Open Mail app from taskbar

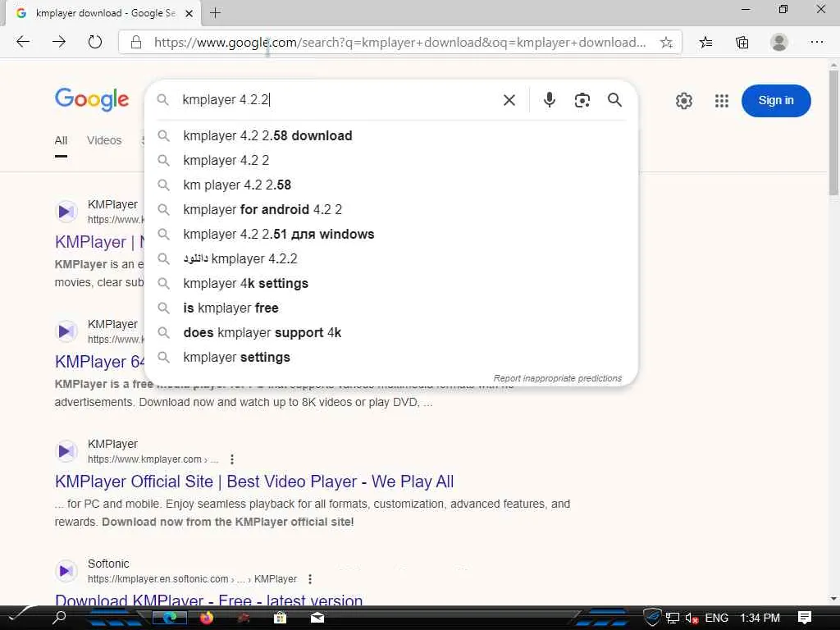tap(317, 618)
